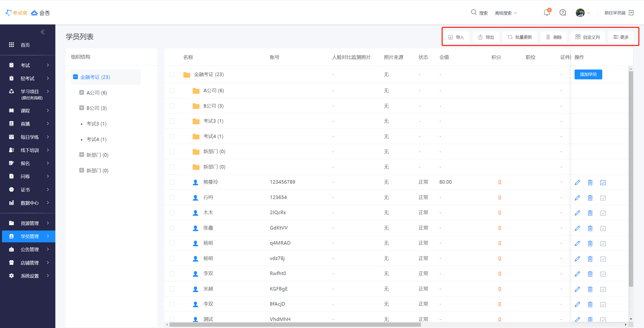Tick the checkbox for A公司 row
This screenshot has width=644, height=328.
click(172, 91)
